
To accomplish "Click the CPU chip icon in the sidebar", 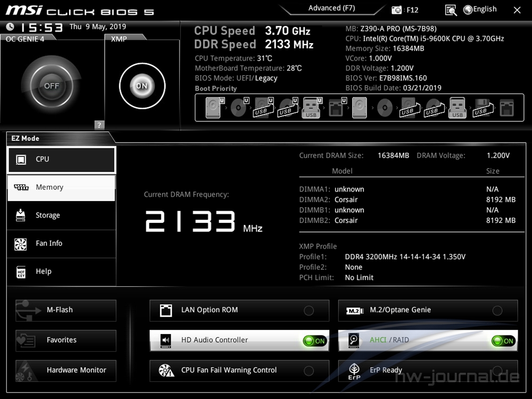I will (x=21, y=160).
